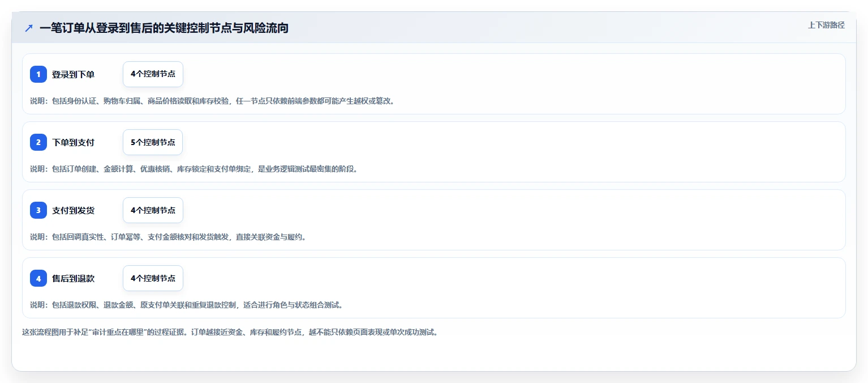Screen dimensions: 868x383
Task: Click the title 一笔订单从登录到售后的关键控制节点与风险流向
Action: (x=164, y=28)
